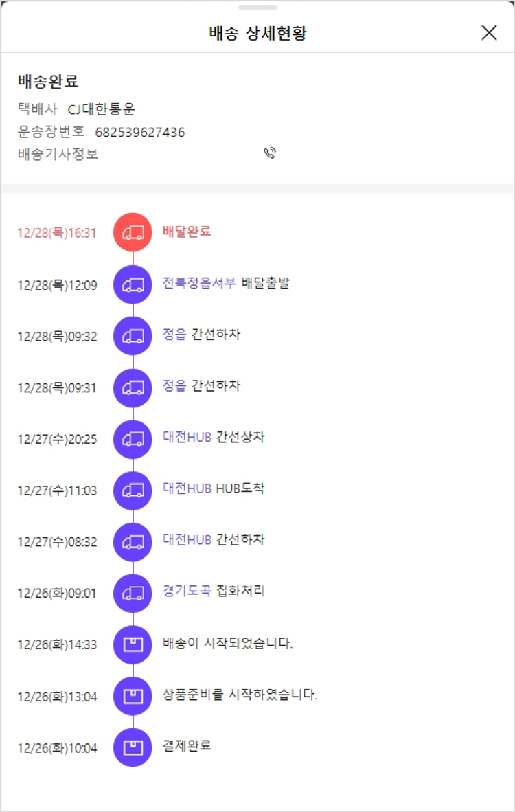515x812 pixels.
Task: Click box icon for 상품준비 step
Action: [x=133, y=696]
